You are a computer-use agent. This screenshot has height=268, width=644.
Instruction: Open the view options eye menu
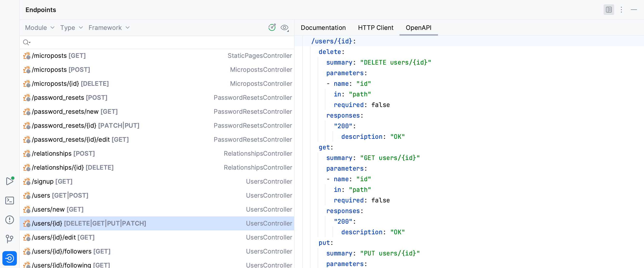(284, 27)
